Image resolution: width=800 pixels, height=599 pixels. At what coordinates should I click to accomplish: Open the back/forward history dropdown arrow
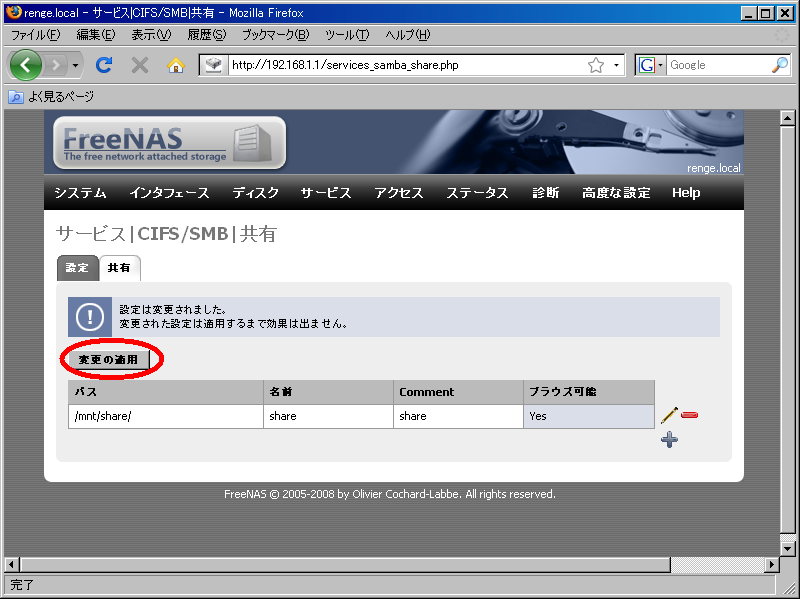75,65
